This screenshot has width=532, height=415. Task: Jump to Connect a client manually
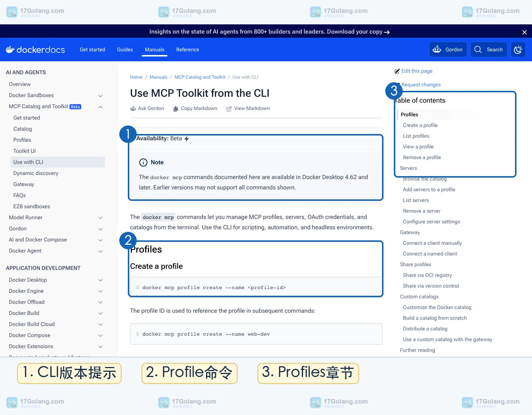click(x=433, y=243)
